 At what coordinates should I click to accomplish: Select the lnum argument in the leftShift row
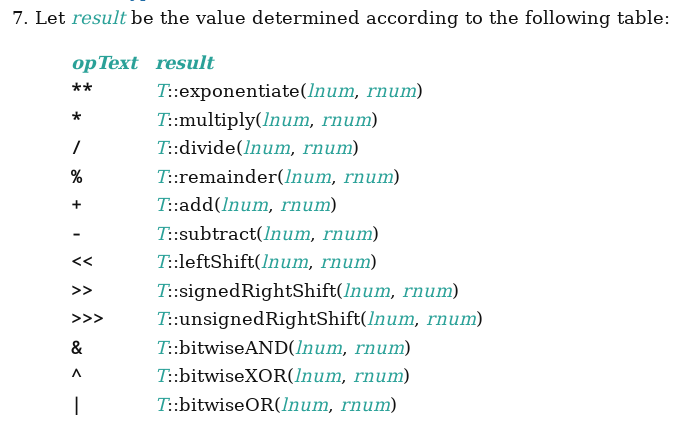tap(285, 263)
